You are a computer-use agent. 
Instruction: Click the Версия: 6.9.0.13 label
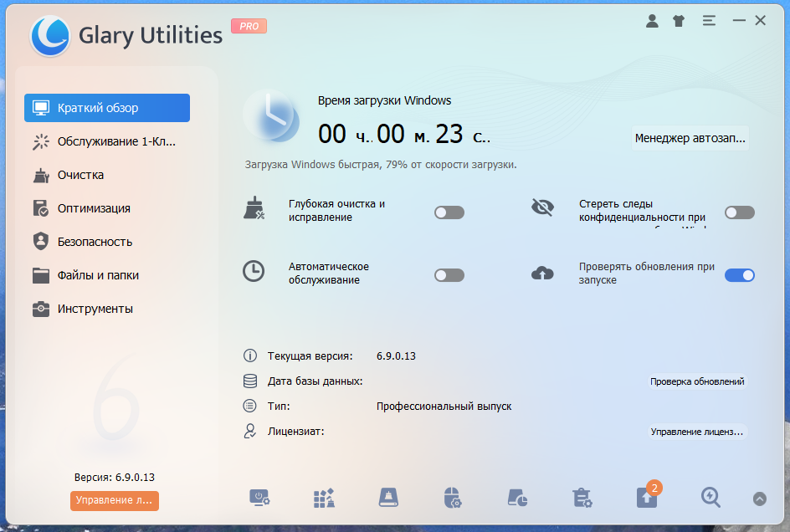115,477
